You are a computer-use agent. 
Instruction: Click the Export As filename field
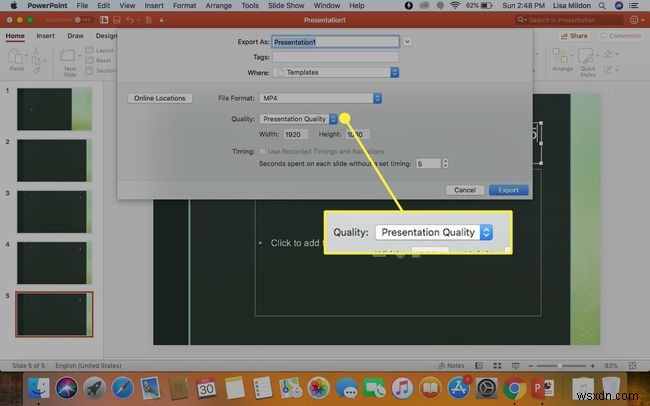click(x=336, y=42)
